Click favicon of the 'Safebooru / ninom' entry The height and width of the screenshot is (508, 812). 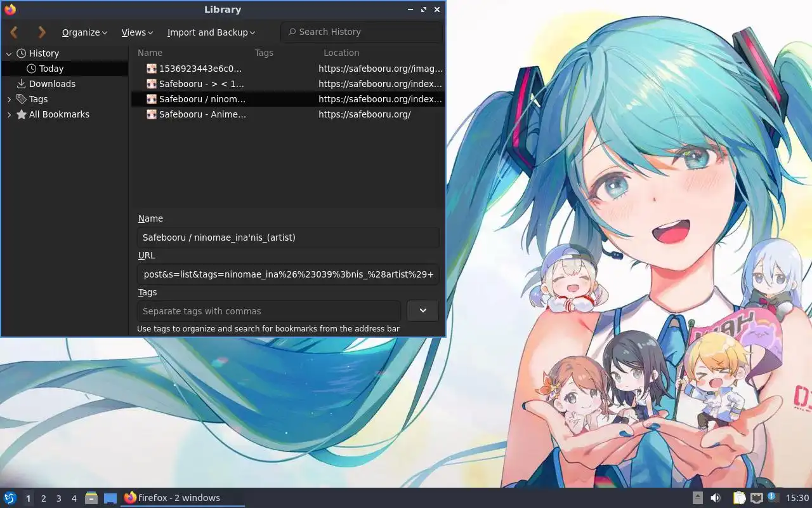pyautogui.click(x=152, y=99)
